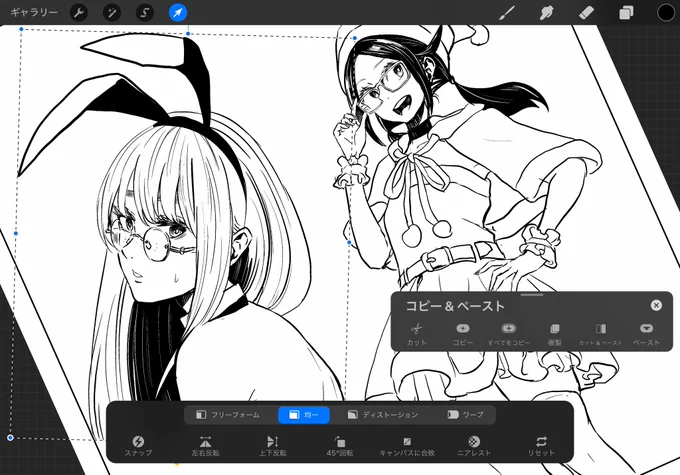Click the コピー button
This screenshot has height=475, width=680.
point(463,334)
